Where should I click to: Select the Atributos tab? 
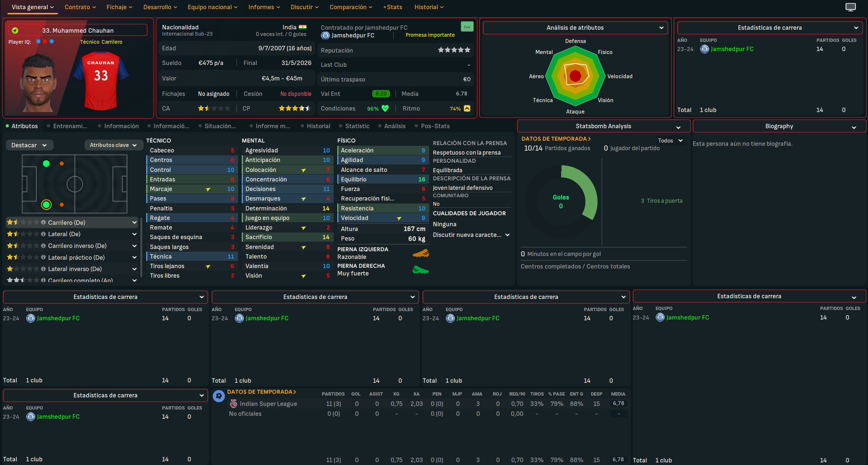tap(22, 126)
